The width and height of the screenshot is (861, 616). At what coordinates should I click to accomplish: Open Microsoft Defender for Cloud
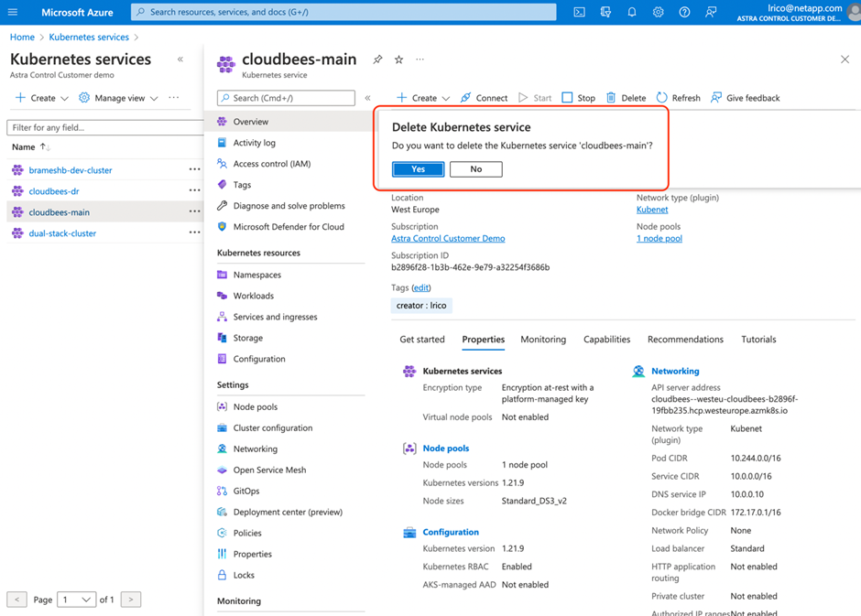(289, 227)
